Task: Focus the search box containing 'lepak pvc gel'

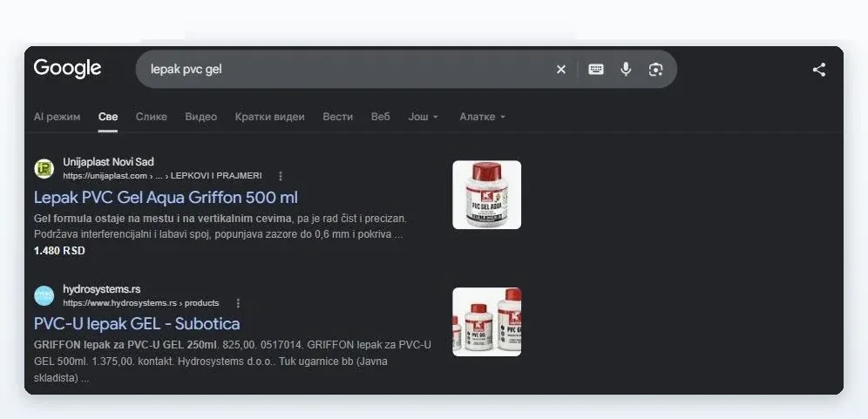Action: (x=406, y=69)
